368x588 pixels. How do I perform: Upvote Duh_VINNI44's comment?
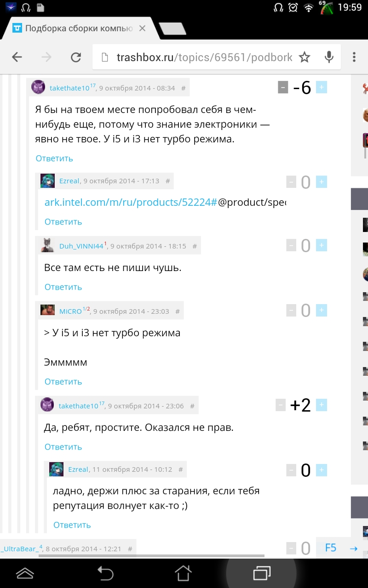click(322, 245)
